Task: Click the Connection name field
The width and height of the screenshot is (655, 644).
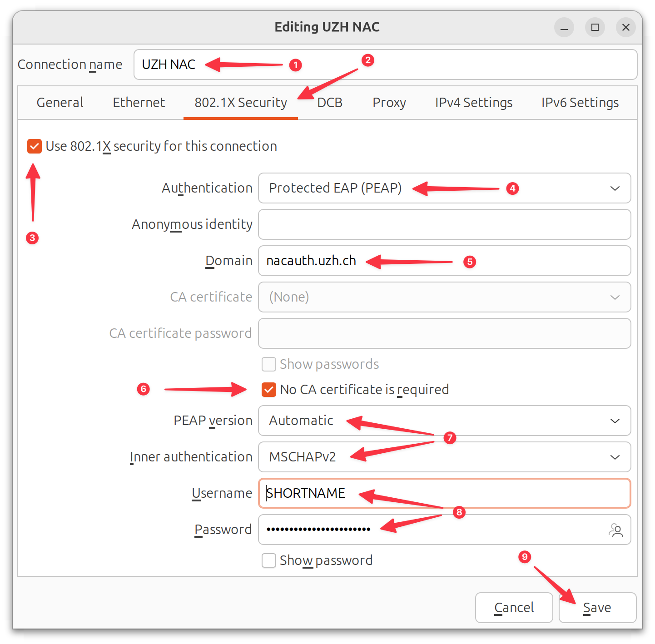Action: pyautogui.click(x=386, y=64)
